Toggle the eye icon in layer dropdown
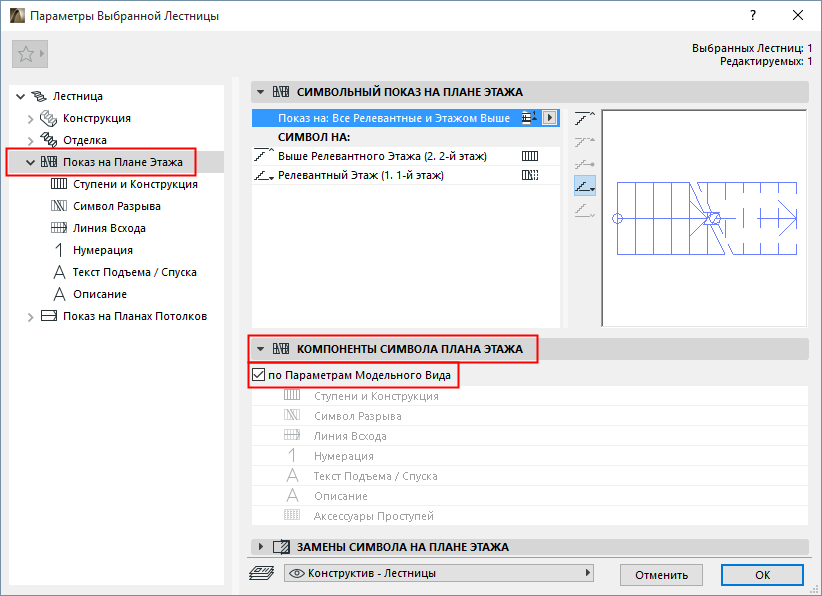Image resolution: width=822 pixels, height=596 pixels. coord(297,573)
